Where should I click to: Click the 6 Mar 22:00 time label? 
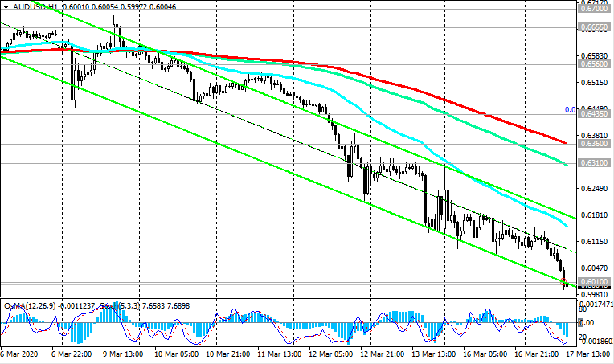pyautogui.click(x=72, y=354)
